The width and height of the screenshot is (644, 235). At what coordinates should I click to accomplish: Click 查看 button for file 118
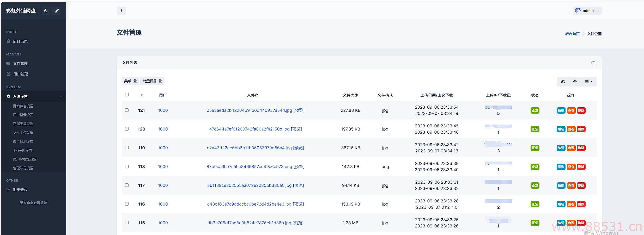coord(571,167)
